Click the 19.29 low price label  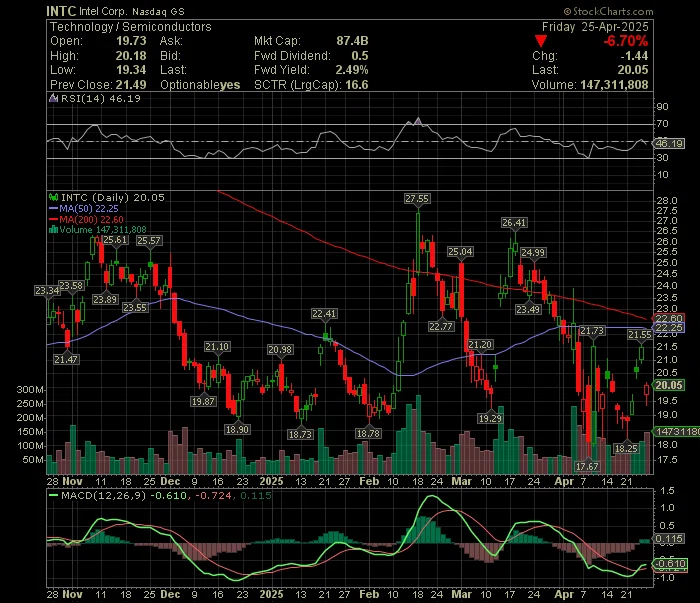[x=490, y=419]
